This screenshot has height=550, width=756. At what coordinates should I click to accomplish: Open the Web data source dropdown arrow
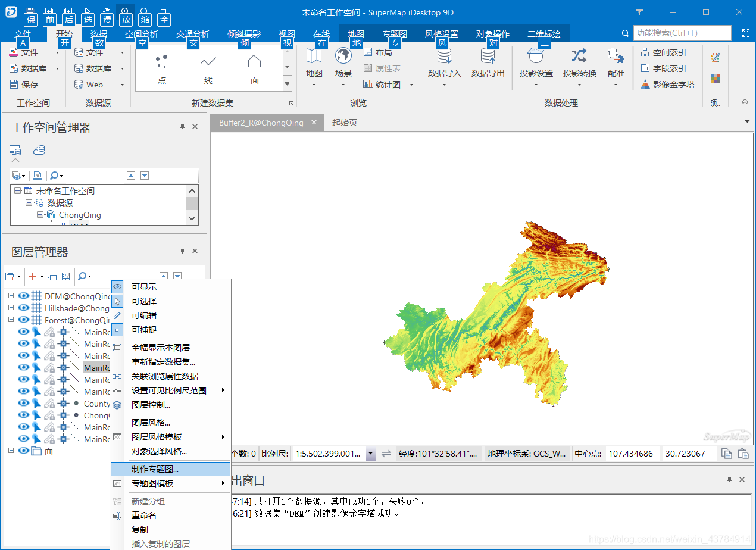pos(122,85)
